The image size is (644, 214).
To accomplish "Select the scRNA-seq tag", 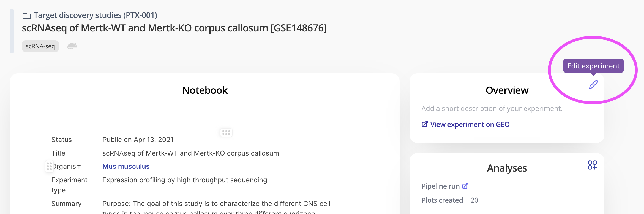I will (40, 46).
